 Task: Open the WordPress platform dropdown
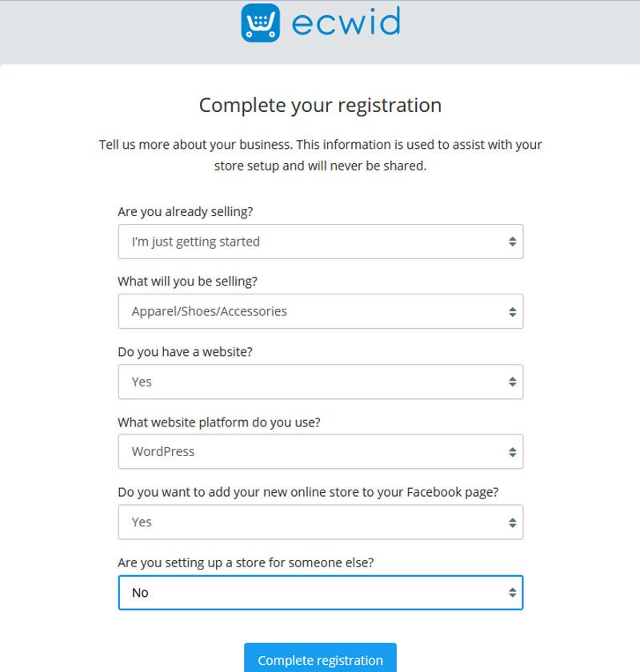click(x=321, y=452)
